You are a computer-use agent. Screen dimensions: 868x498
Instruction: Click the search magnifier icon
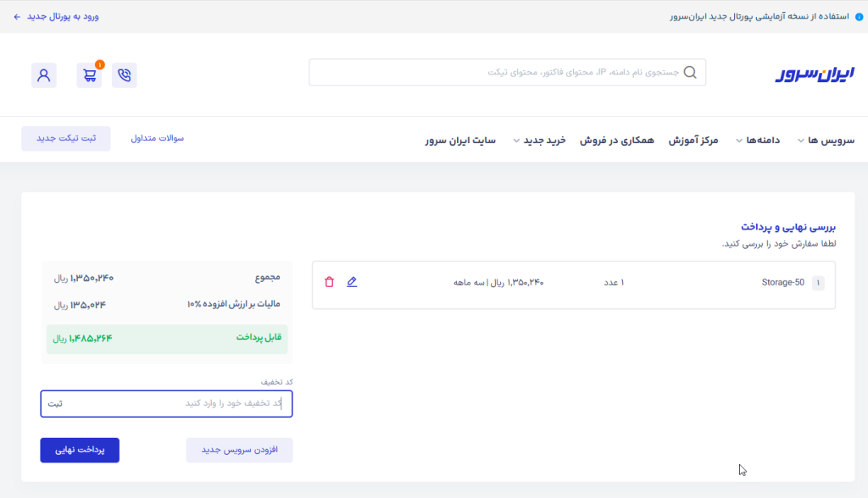pos(690,73)
